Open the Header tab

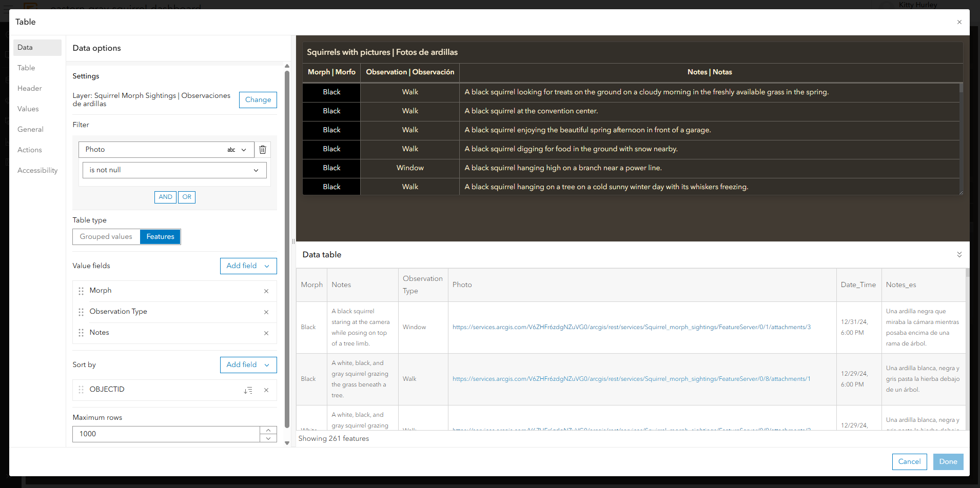[37, 89]
